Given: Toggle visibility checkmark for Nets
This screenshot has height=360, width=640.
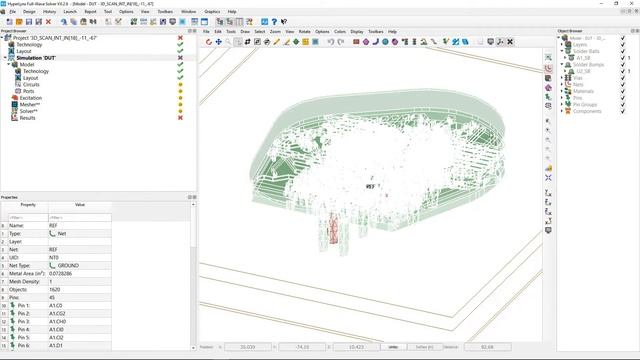Looking at the screenshot, I should (623, 84).
